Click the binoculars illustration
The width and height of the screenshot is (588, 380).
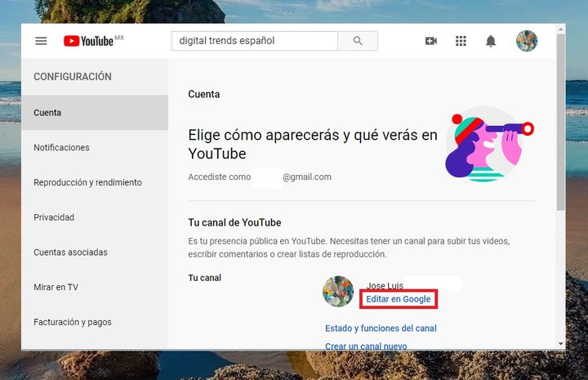click(489, 145)
